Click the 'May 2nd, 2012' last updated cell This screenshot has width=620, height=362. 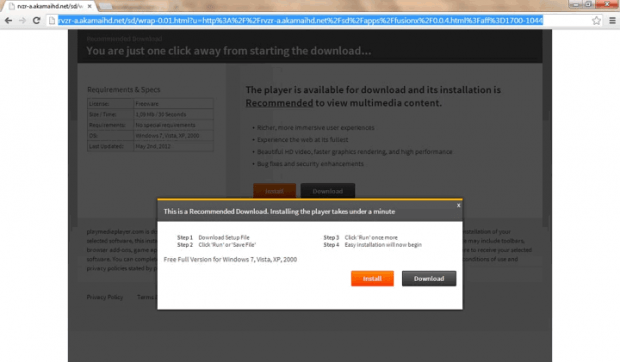click(x=174, y=146)
